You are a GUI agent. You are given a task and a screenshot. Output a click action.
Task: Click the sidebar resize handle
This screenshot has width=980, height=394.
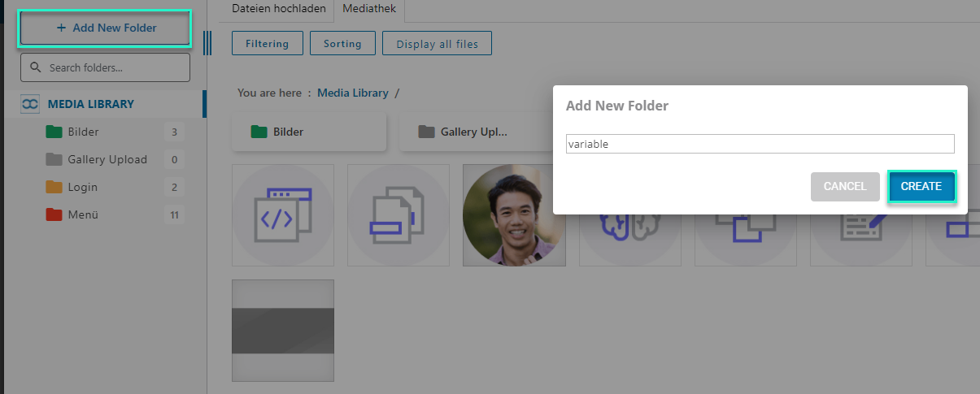(x=207, y=43)
